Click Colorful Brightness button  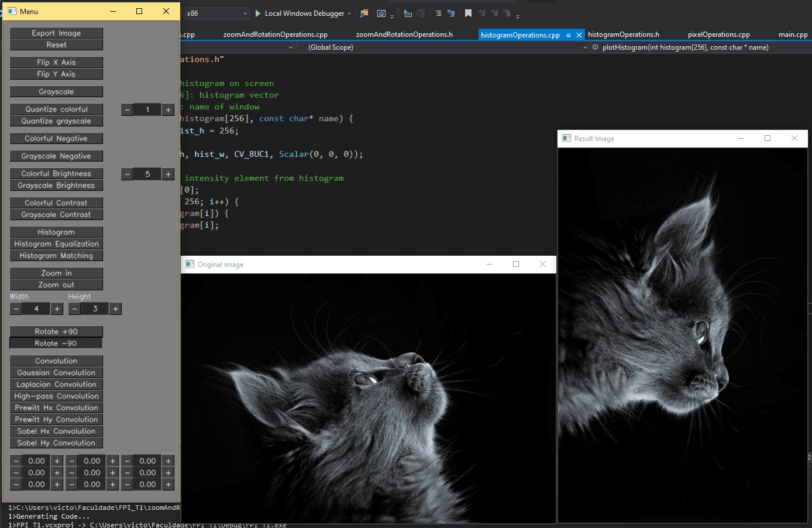pyautogui.click(x=56, y=174)
